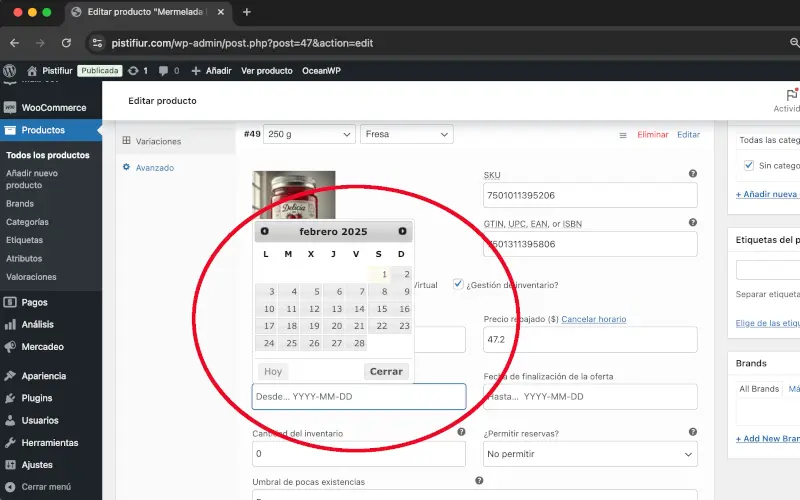Viewport: 800px width, 500px height.
Task: Open Pagos menu in sidebar
Action: [x=51, y=302]
